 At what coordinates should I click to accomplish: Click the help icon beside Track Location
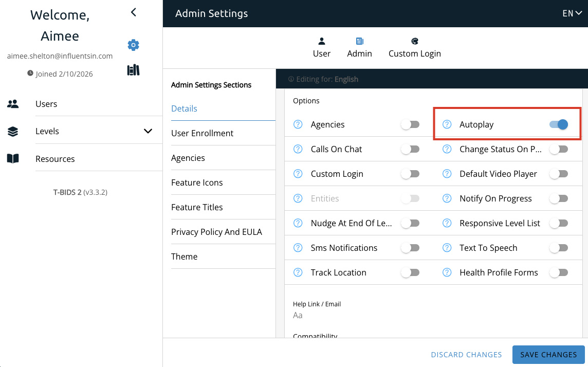(298, 272)
